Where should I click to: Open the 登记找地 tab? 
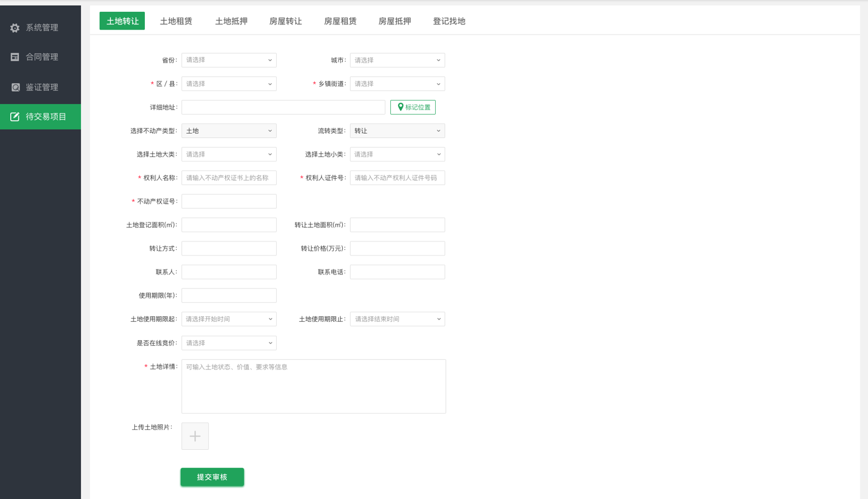[x=449, y=21]
